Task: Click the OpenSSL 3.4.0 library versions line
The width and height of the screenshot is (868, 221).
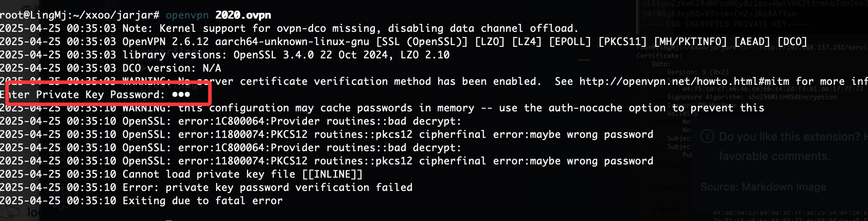Action: 225,55
